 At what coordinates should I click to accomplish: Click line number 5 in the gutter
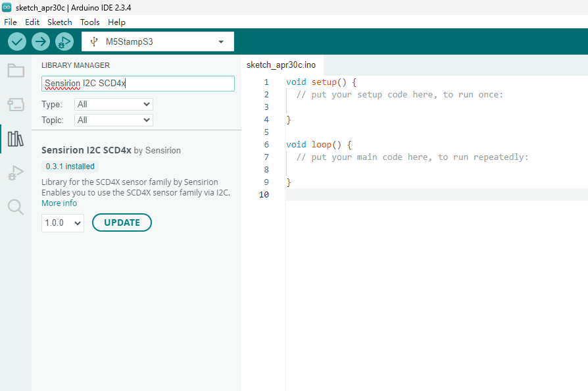point(266,132)
